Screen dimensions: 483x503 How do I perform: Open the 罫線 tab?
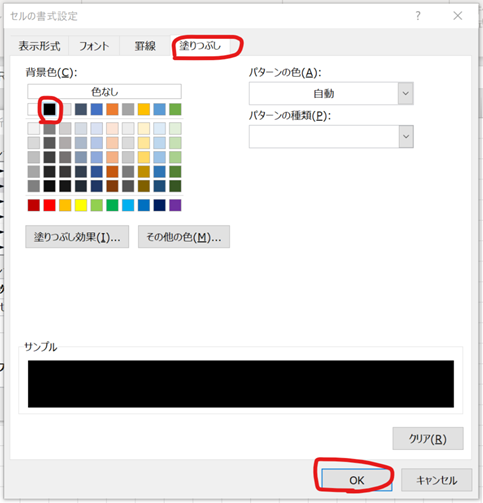point(145,46)
